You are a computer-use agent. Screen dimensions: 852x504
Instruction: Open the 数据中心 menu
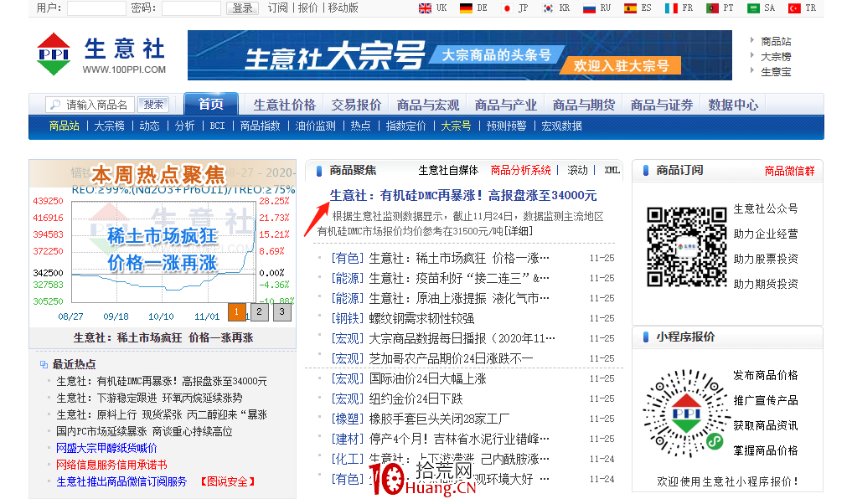coord(732,104)
